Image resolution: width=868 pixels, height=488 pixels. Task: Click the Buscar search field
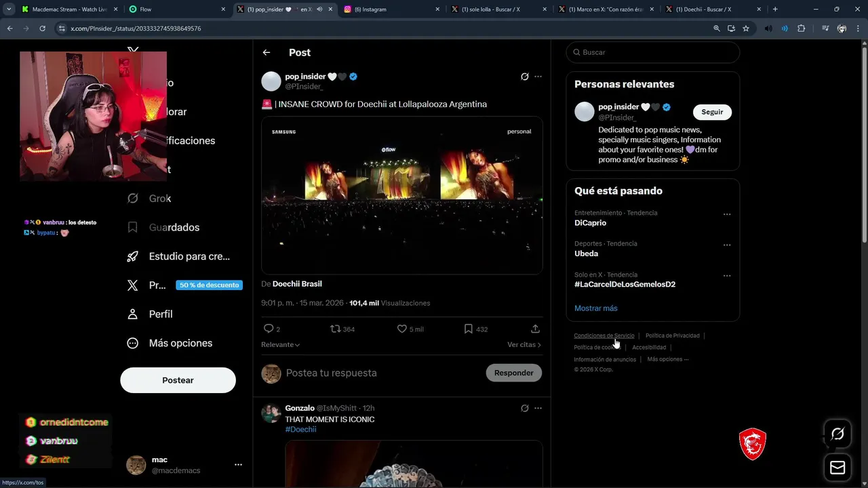pos(652,52)
